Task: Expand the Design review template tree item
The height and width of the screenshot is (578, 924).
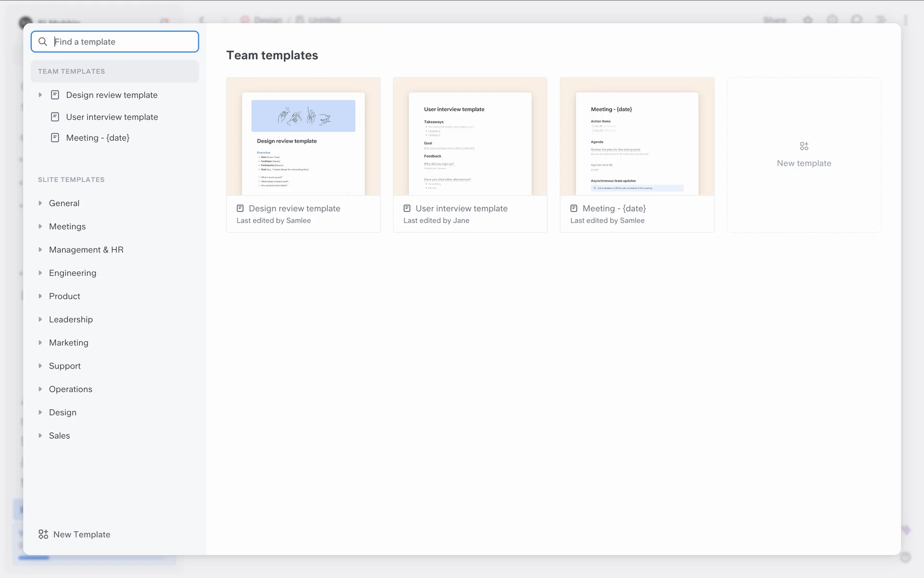Action: (x=40, y=95)
